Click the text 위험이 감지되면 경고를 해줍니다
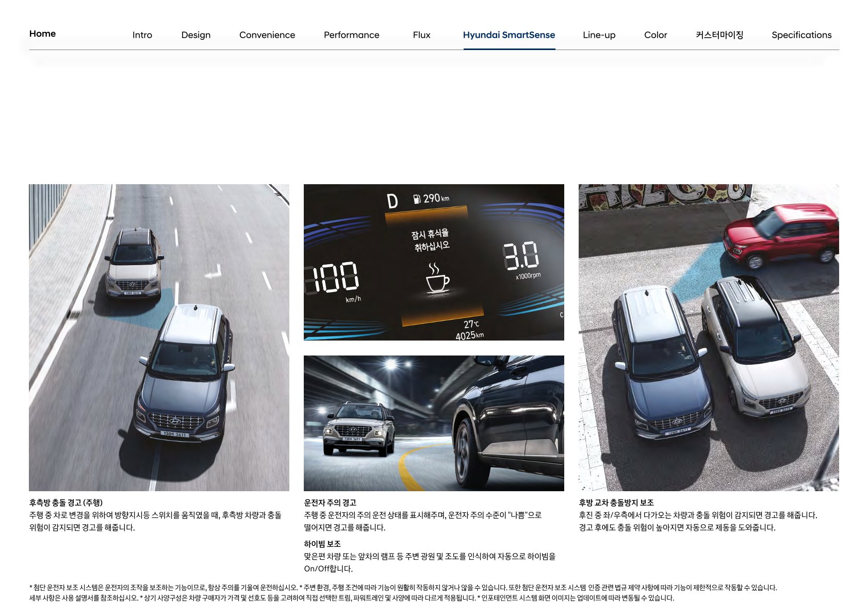 point(82,528)
